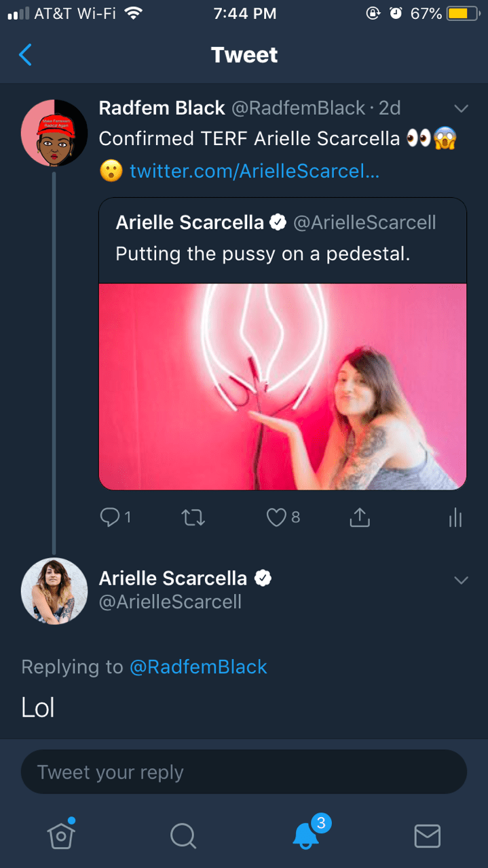Share the tweet via share icon

(360, 518)
